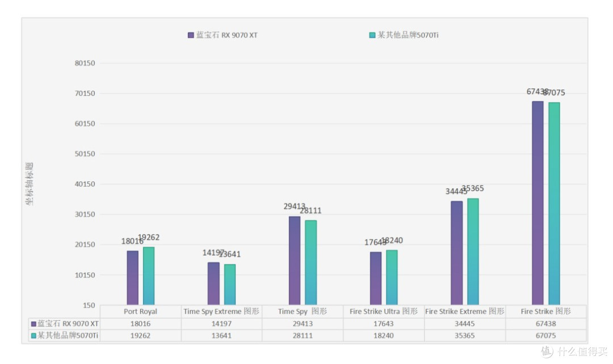
Task: Select the purple Time Spy Extreme bar
Action: point(213,283)
